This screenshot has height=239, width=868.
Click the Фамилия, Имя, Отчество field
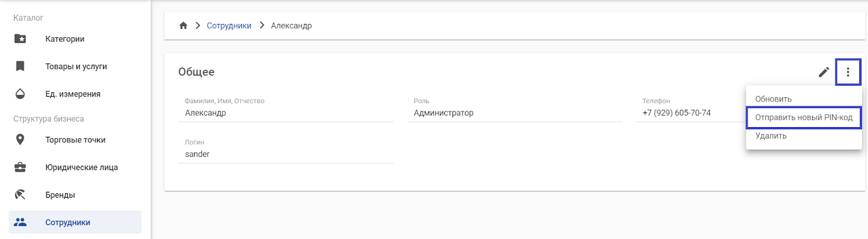pyautogui.click(x=285, y=113)
